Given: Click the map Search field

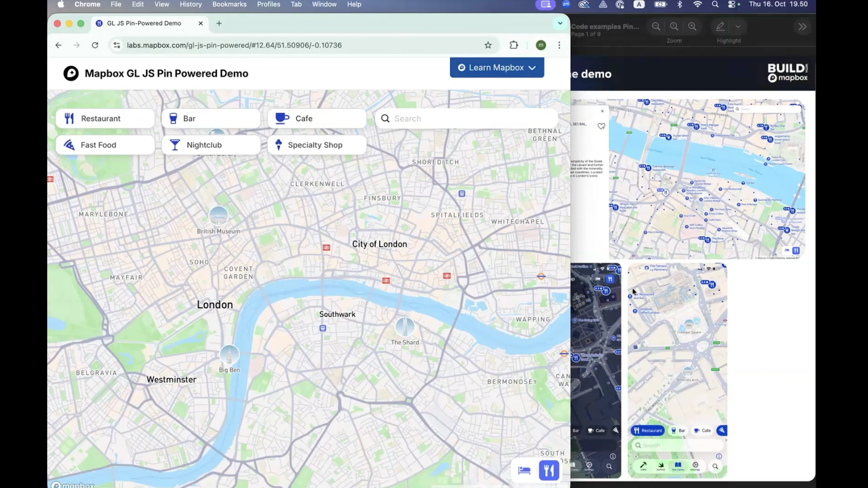Looking at the screenshot, I should (466, 119).
